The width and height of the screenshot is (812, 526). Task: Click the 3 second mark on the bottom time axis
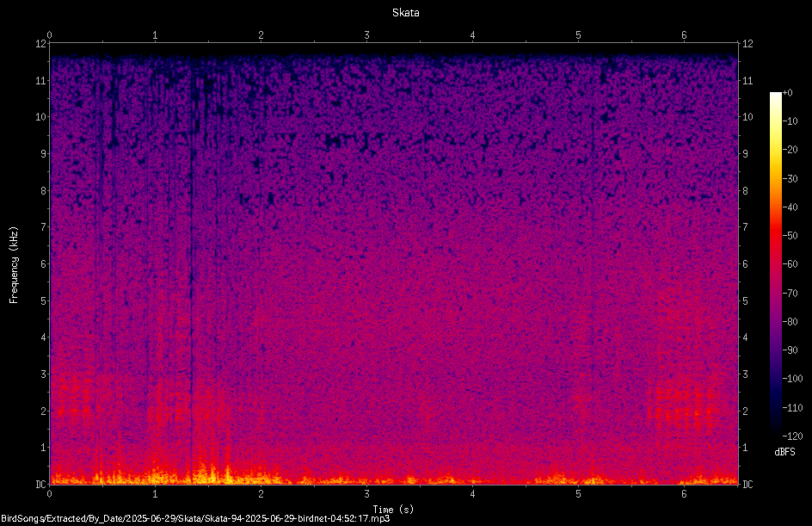click(366, 494)
